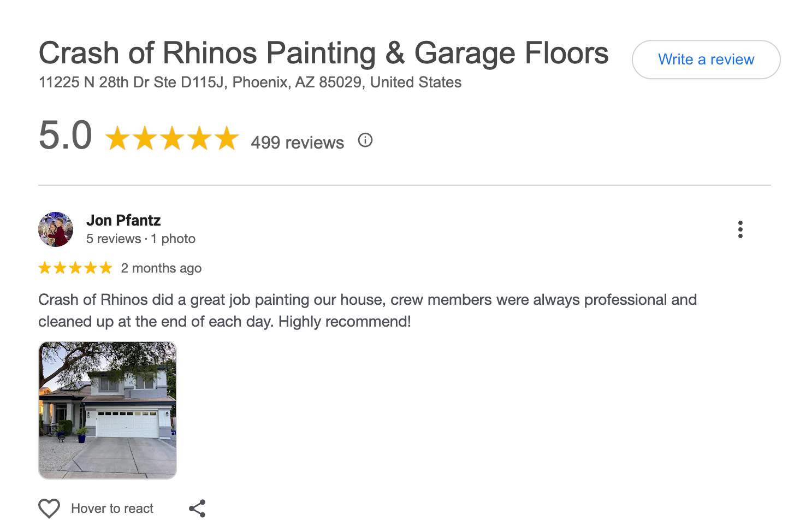Open the 1 photo link
The width and height of the screenshot is (806, 532).
pyautogui.click(x=173, y=239)
